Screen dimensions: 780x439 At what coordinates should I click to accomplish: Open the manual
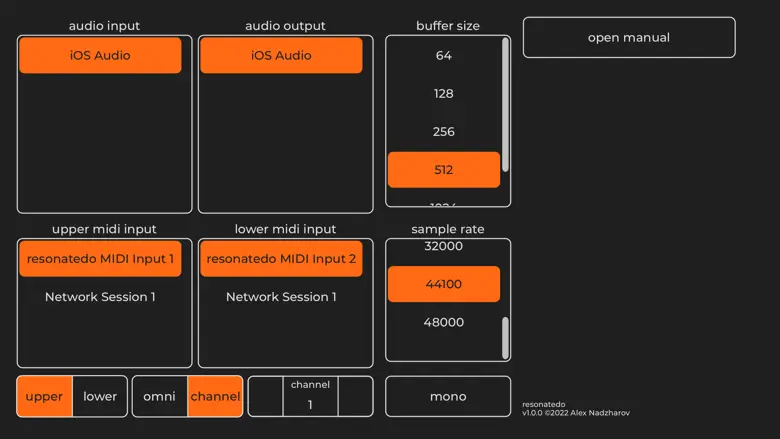629,37
